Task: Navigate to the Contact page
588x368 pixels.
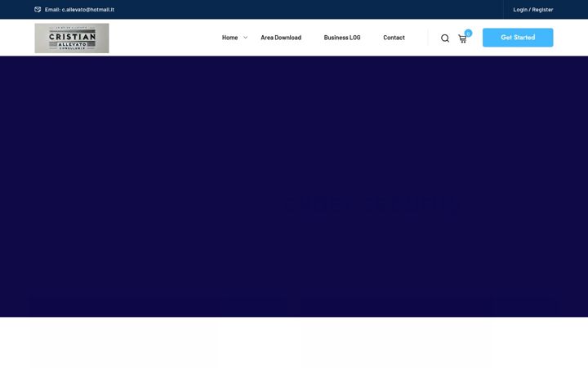Action: pos(394,38)
